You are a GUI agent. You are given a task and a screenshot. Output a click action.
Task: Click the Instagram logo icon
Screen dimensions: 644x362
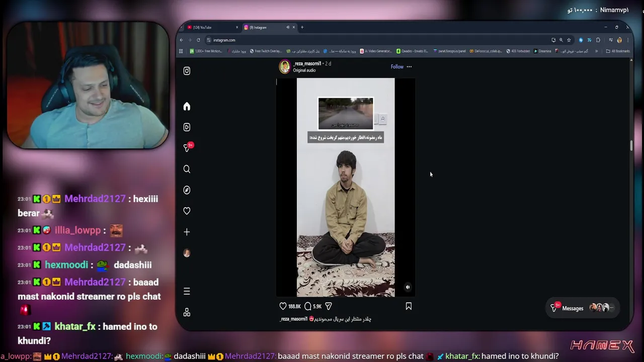click(x=187, y=71)
